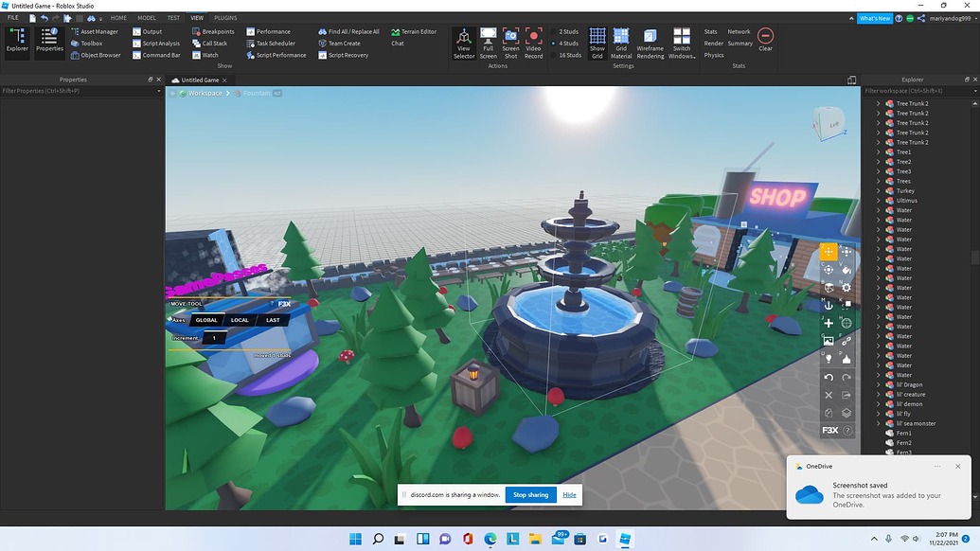Open the F3X Anchor tool
This screenshot has height=551, width=980.
tap(829, 305)
